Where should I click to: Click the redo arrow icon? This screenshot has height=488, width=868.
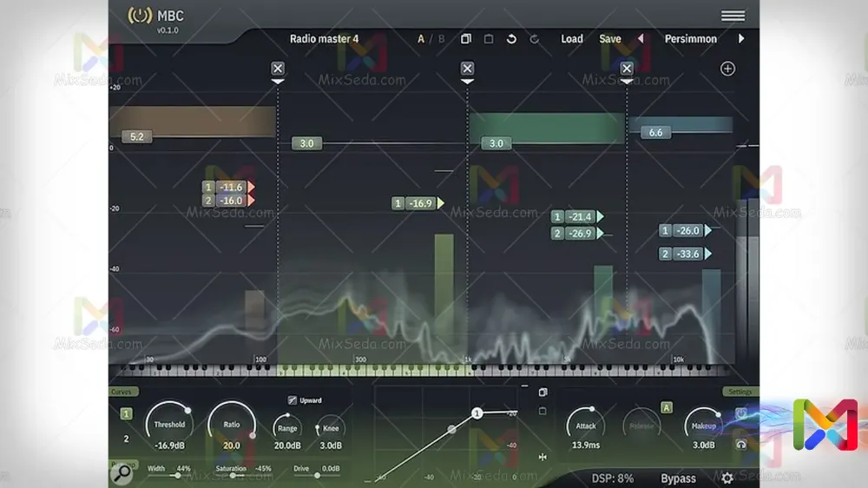[535, 39]
